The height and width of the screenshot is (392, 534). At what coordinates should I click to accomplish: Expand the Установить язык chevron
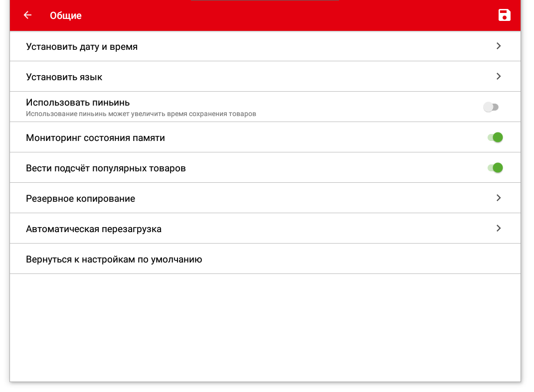(499, 76)
